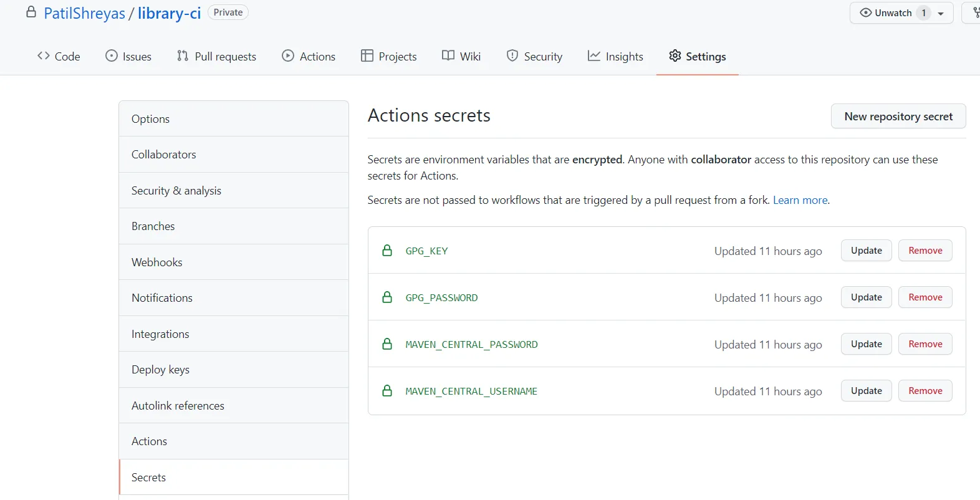Open the library-ci repository link
The height and width of the screenshot is (500, 980).
[x=169, y=13]
